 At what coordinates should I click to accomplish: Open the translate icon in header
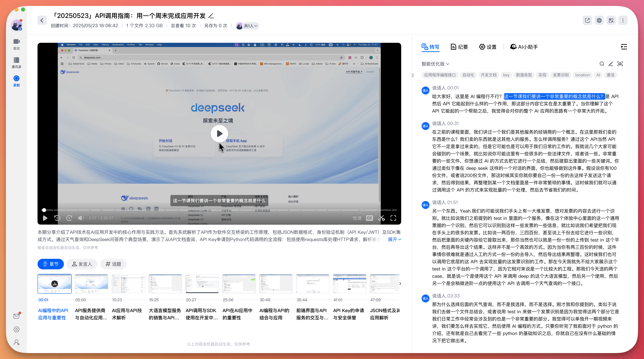pos(611,20)
